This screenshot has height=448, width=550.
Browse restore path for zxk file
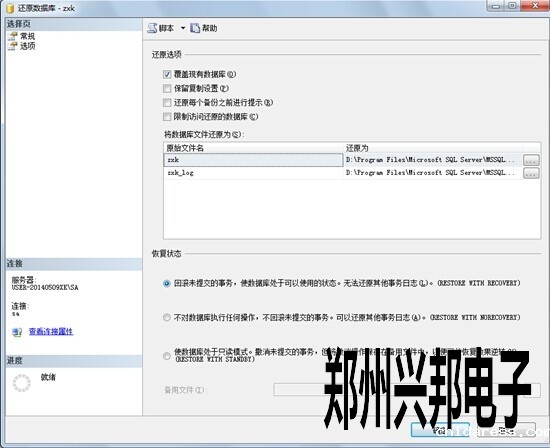[x=531, y=160]
